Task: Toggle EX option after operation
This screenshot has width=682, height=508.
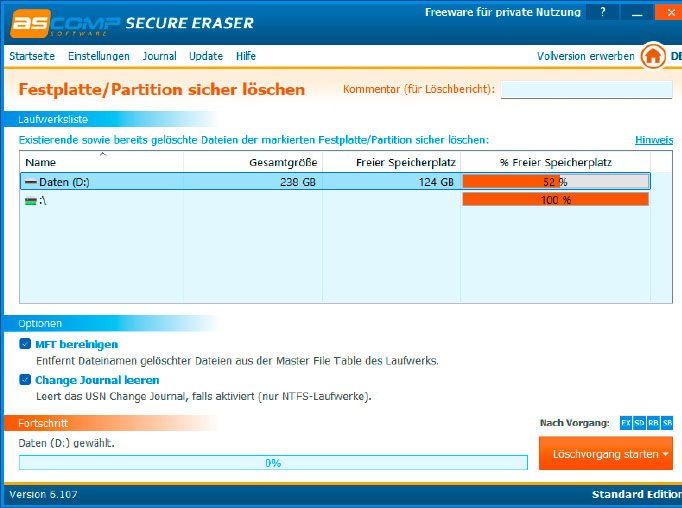Action: [x=625, y=423]
